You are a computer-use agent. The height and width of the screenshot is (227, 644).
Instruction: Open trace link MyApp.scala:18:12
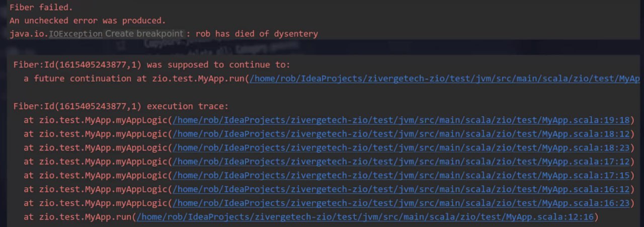pyautogui.click(x=401, y=134)
